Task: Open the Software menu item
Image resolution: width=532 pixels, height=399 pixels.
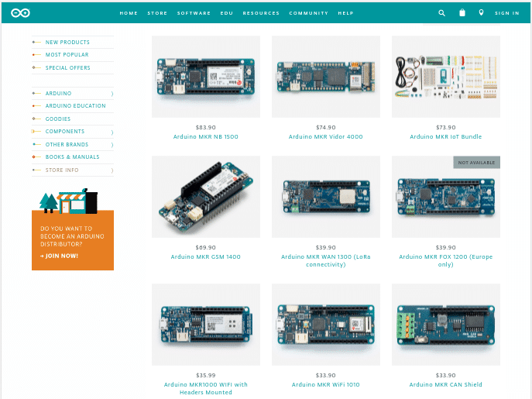Action: coord(194,13)
